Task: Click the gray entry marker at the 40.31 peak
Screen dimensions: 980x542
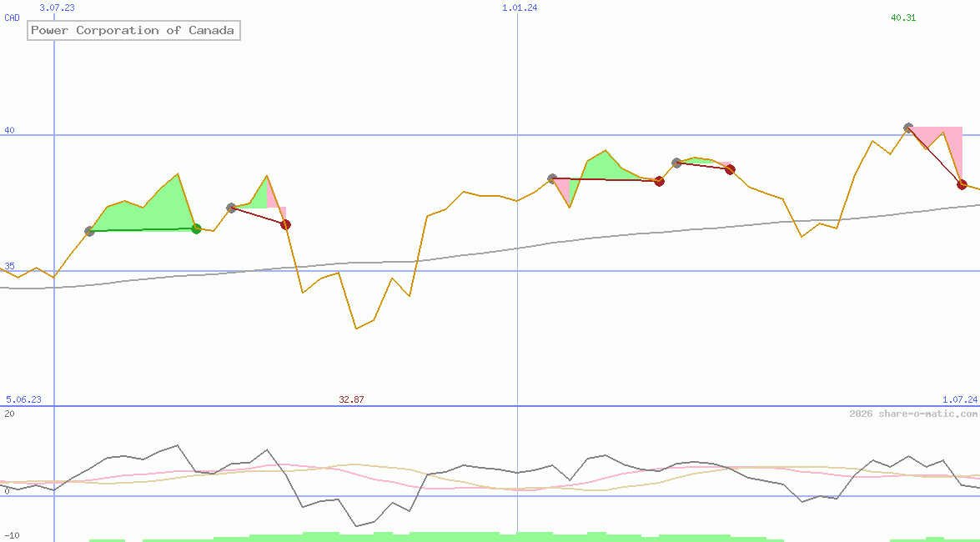Action: pyautogui.click(x=908, y=128)
